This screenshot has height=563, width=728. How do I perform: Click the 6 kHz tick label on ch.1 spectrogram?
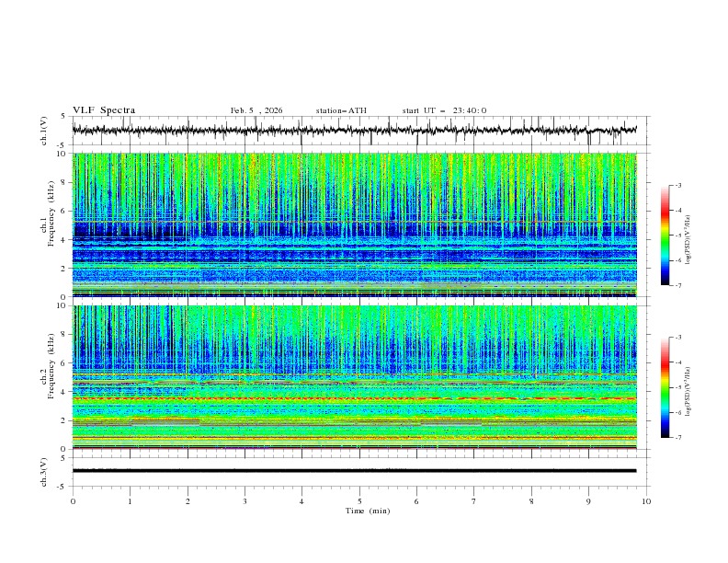(64, 211)
